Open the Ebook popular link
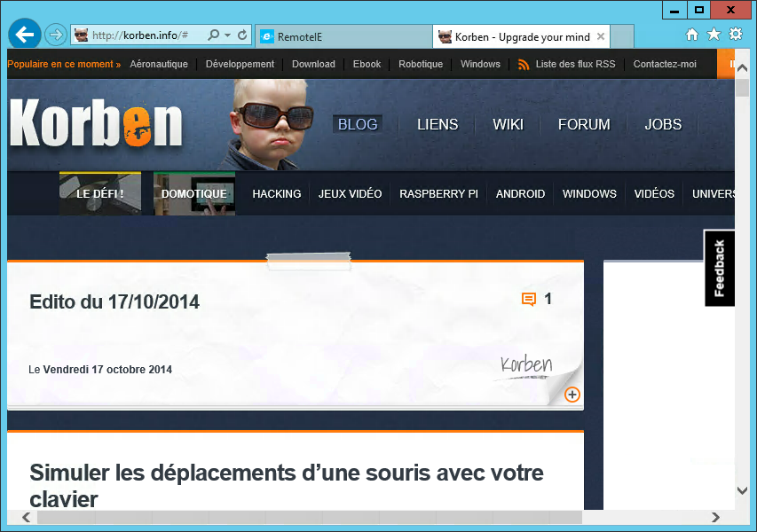The width and height of the screenshot is (757, 532). click(x=367, y=64)
